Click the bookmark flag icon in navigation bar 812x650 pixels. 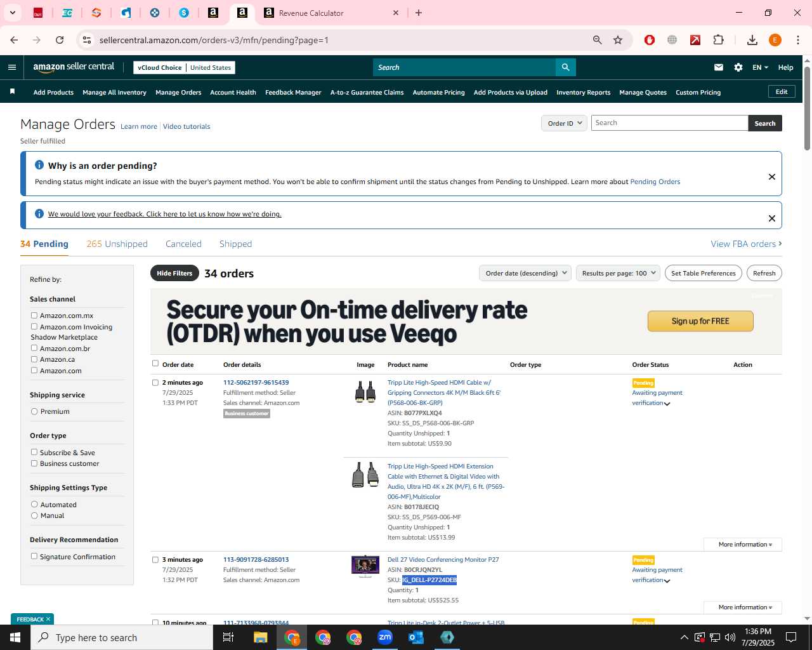(x=12, y=92)
